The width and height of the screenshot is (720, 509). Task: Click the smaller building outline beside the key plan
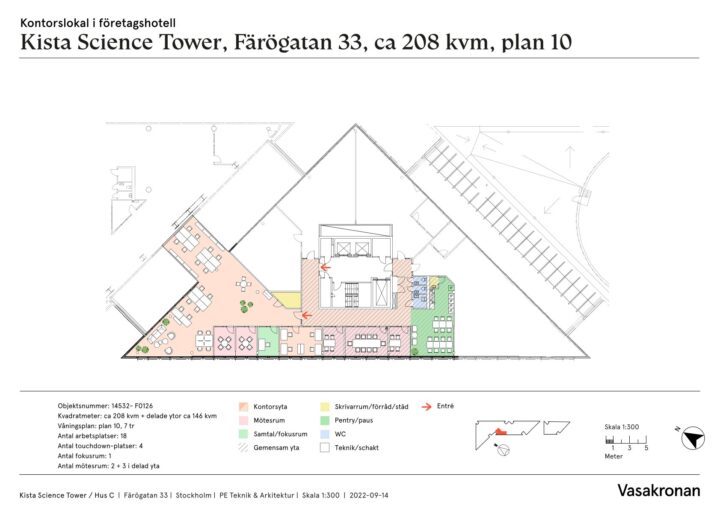(556, 428)
